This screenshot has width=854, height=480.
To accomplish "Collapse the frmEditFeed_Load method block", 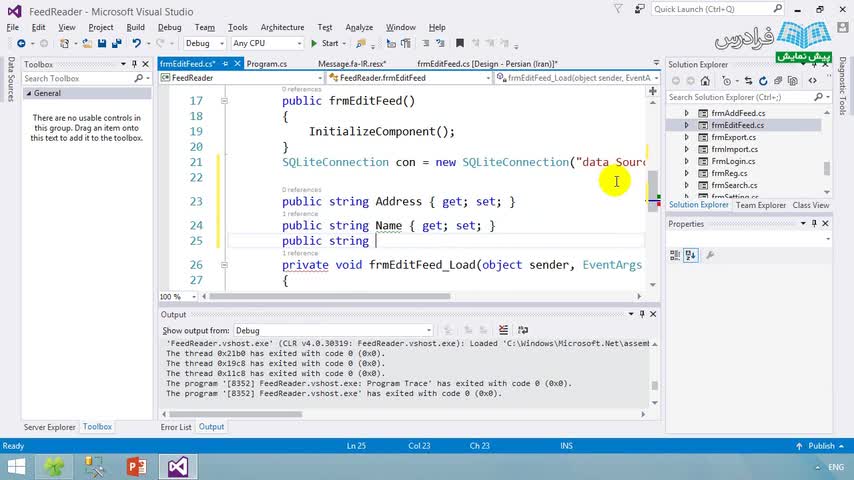I will click(x=224, y=265).
